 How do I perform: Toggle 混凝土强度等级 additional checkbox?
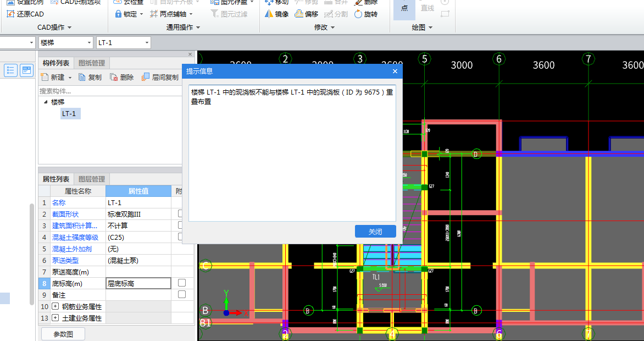180,237
